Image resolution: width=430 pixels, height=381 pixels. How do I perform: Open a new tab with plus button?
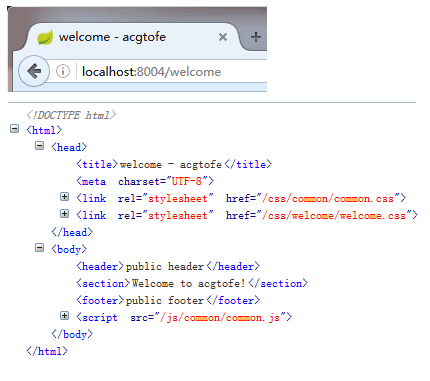click(x=256, y=37)
